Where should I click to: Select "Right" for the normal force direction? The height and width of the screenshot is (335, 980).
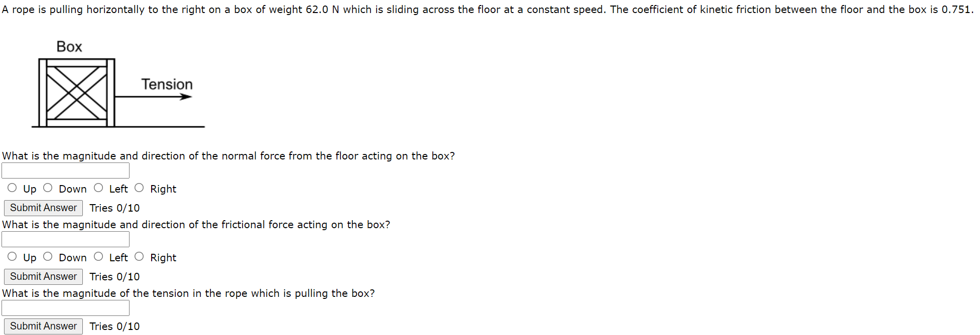(x=139, y=188)
